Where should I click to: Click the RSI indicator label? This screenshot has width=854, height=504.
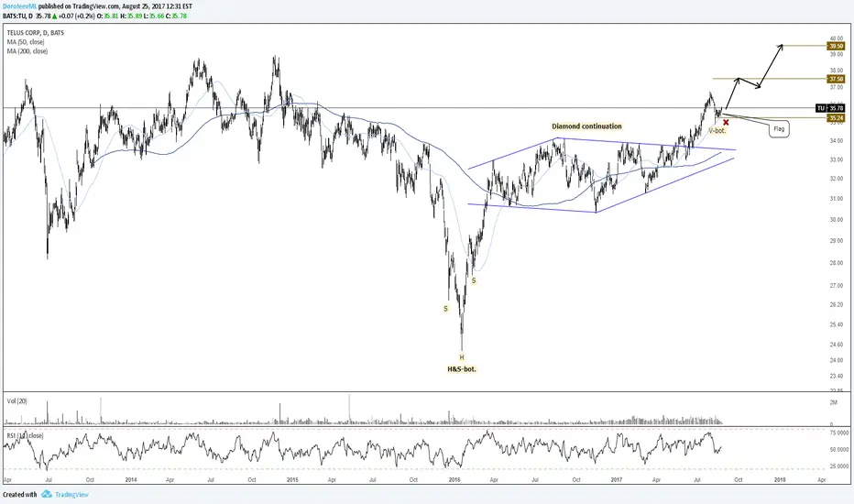click(25, 436)
